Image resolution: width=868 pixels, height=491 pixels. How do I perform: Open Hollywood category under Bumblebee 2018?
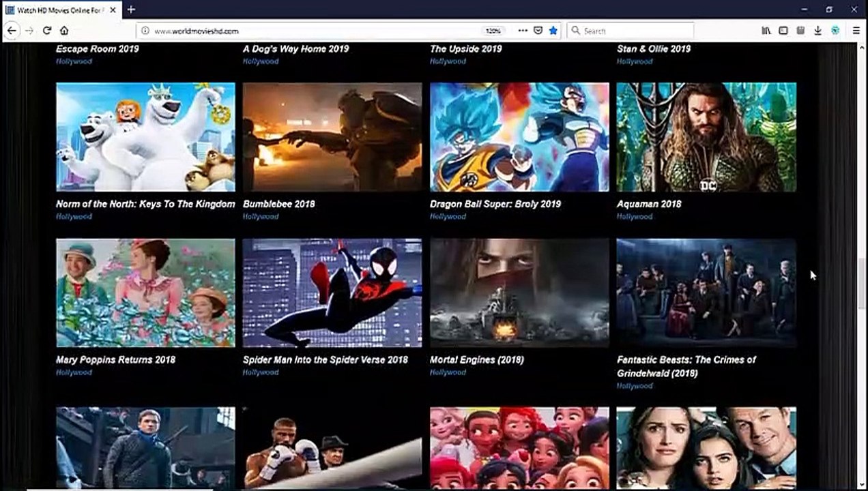pyautogui.click(x=261, y=217)
